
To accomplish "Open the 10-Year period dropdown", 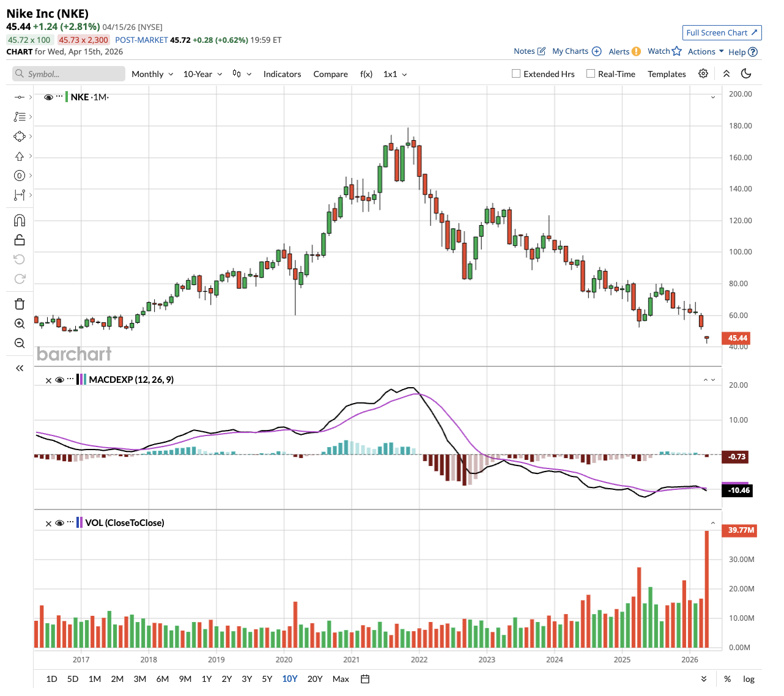I will click(202, 74).
